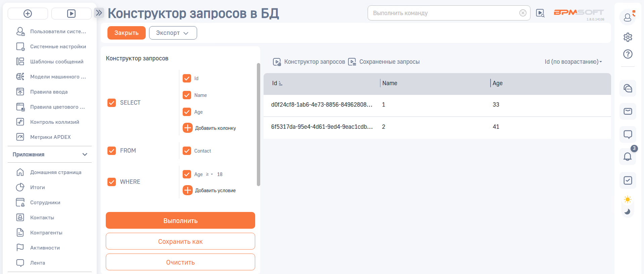
Task: Toggle the WHERE clause checkbox
Action: tap(112, 182)
